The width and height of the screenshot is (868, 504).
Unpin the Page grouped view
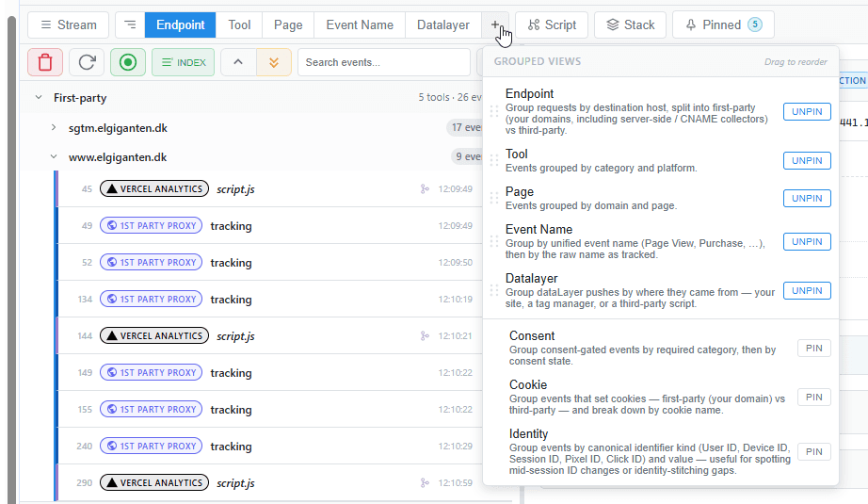coord(807,198)
